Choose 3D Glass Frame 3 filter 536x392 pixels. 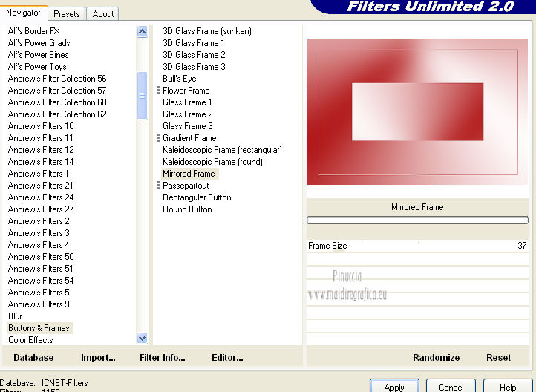click(x=194, y=67)
